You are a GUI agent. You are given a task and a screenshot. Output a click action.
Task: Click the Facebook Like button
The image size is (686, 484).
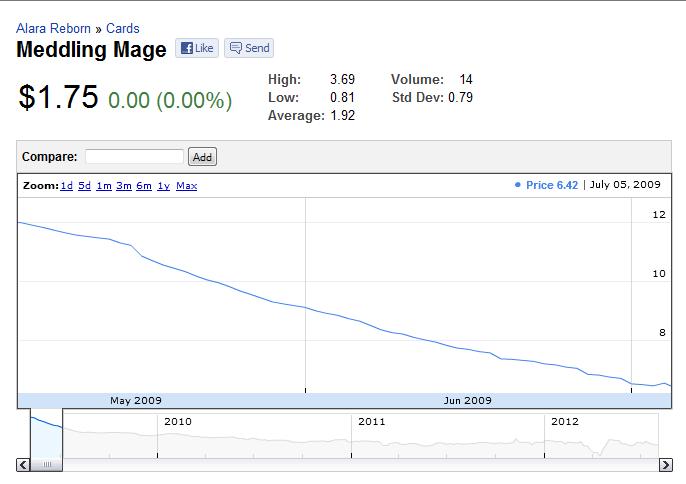(197, 48)
